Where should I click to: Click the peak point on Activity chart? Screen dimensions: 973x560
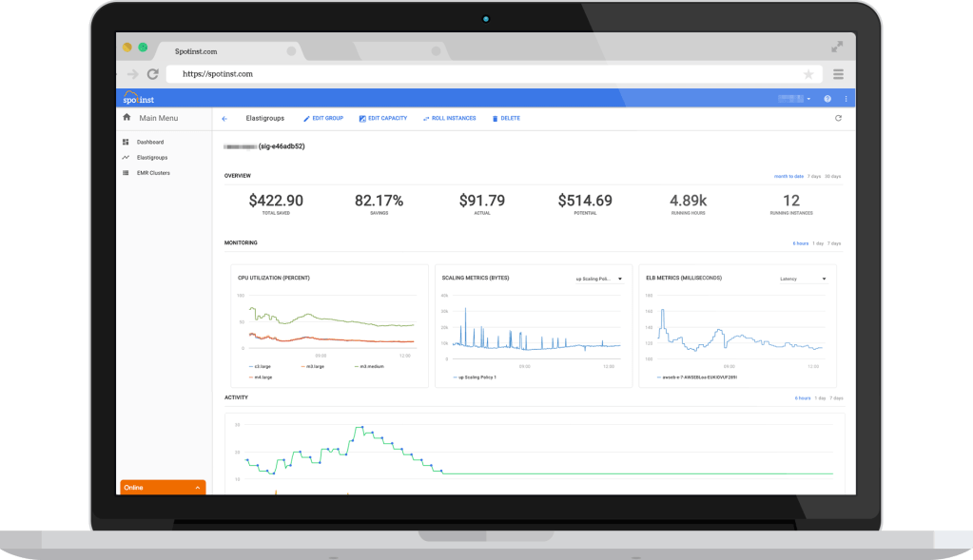click(362, 427)
